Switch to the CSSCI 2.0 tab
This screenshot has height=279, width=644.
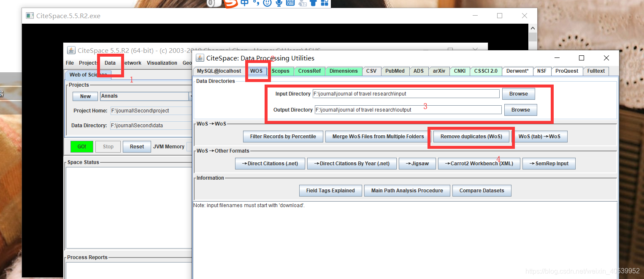[x=486, y=71]
